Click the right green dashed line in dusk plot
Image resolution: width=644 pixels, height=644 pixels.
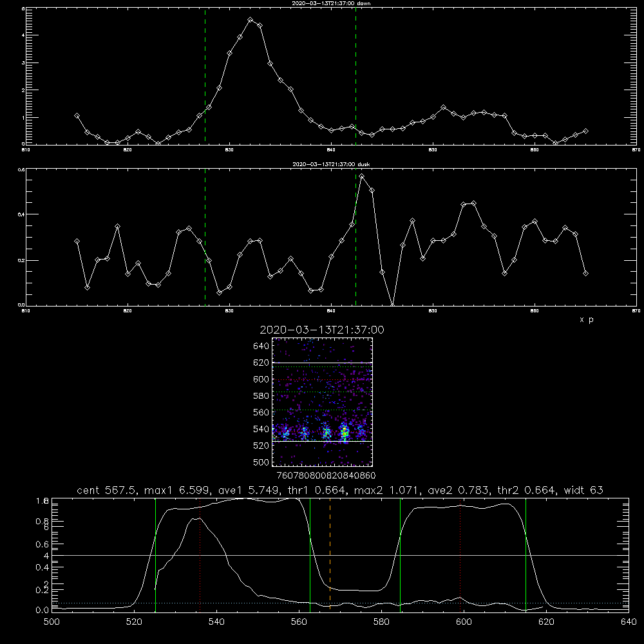coord(355,237)
